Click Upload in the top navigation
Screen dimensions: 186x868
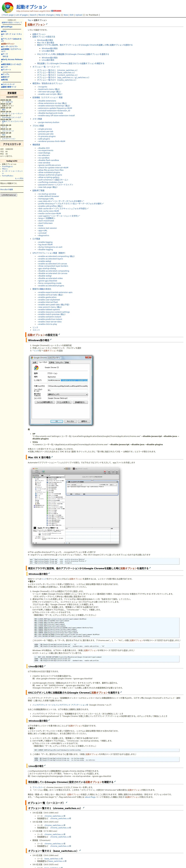click(x=79, y=15)
